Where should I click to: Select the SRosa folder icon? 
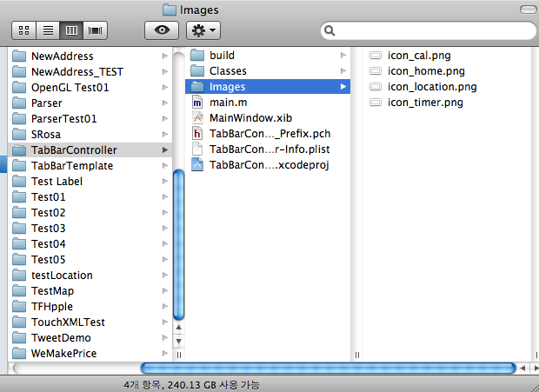point(19,135)
